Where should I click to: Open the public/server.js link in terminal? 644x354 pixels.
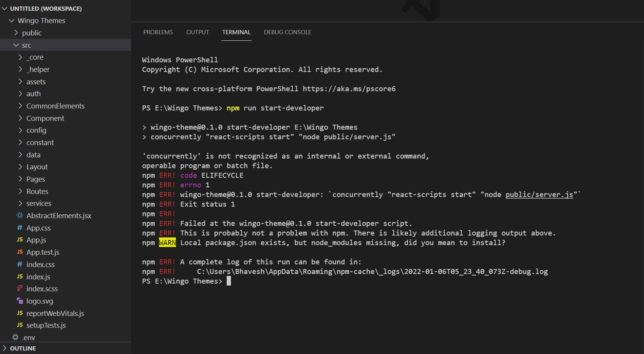click(x=539, y=195)
